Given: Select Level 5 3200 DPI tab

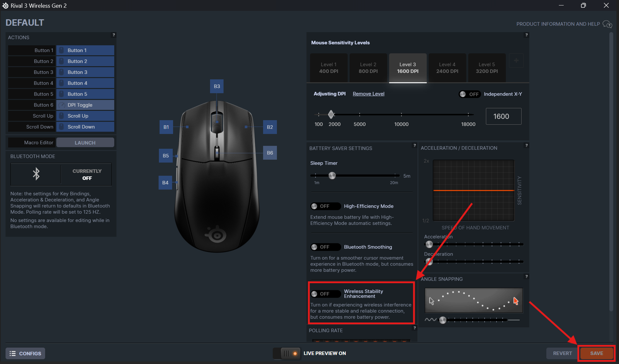Looking at the screenshot, I should tap(487, 68).
